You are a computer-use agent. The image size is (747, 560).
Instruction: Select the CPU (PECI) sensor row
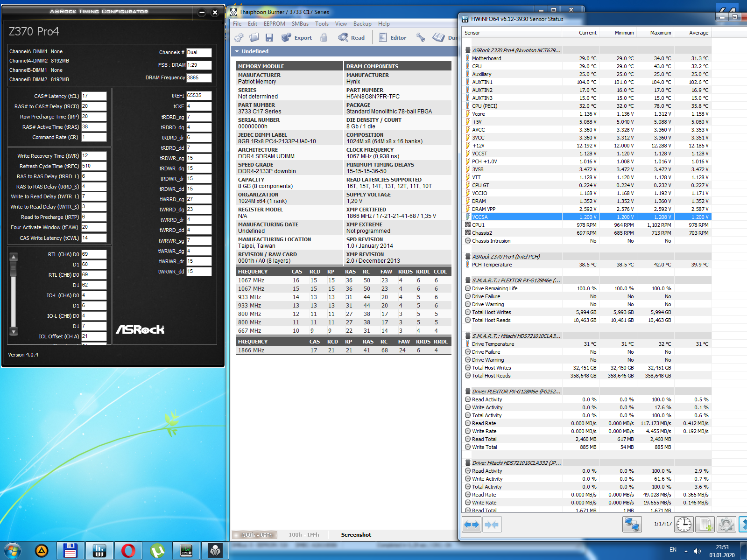coord(587,106)
